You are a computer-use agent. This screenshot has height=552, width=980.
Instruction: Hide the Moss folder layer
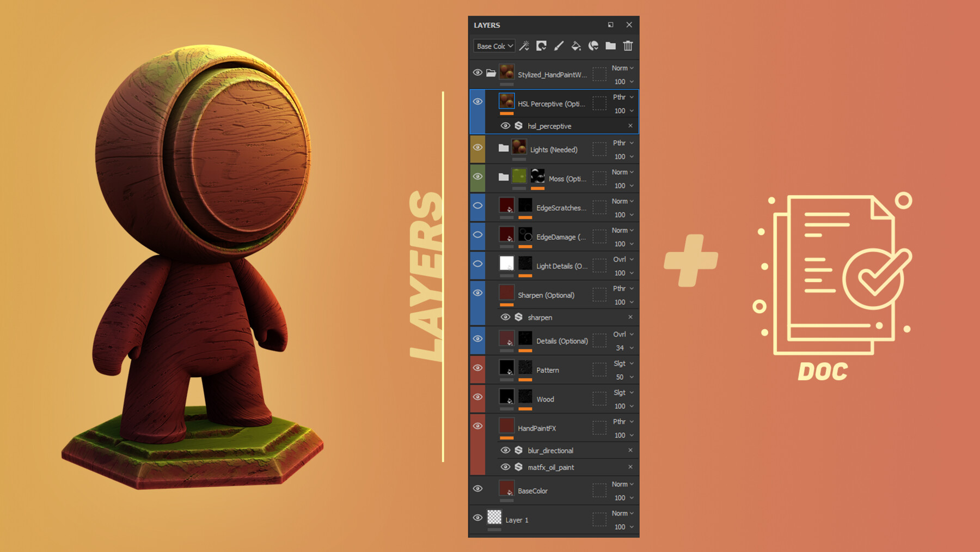(477, 177)
